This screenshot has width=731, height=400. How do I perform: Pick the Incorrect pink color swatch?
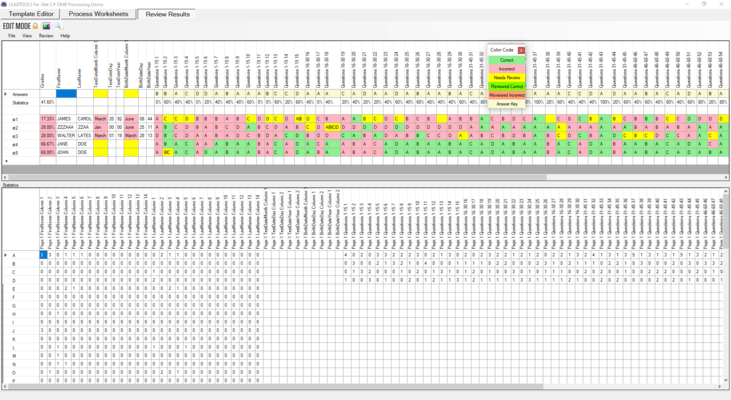[507, 69]
